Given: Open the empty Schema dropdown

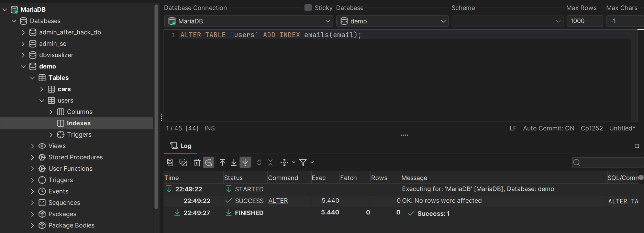Looking at the screenshot, I should pos(508,21).
